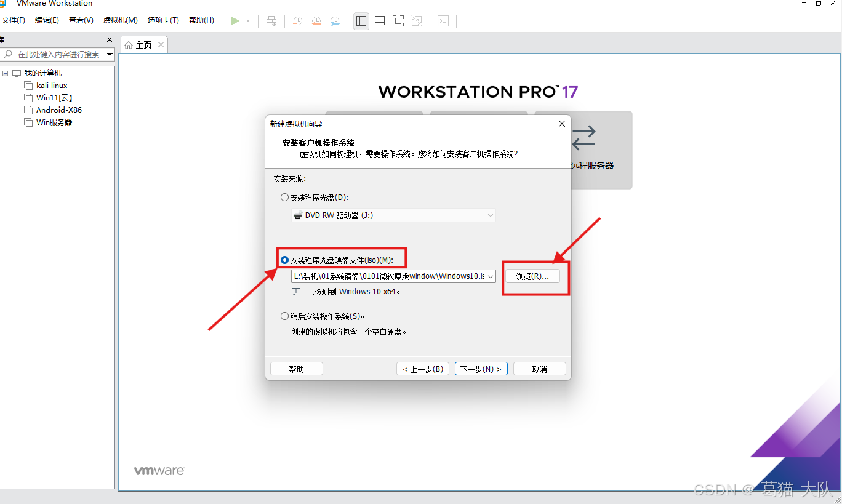
Task: Click the connect to remote server arrows icon
Action: coord(583,138)
